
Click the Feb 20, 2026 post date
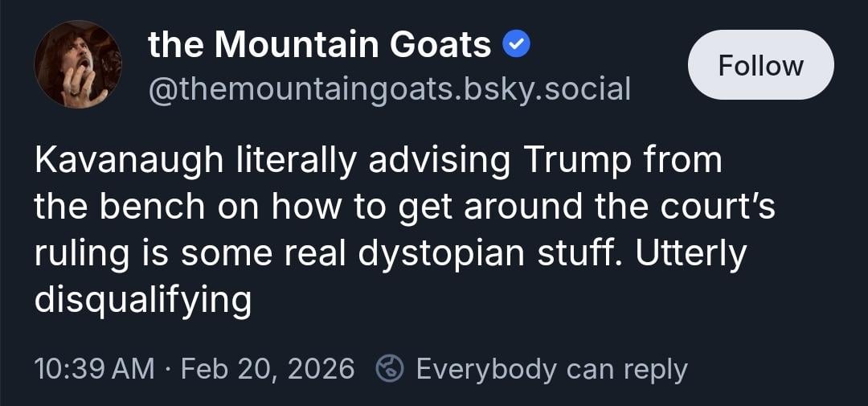point(268,369)
